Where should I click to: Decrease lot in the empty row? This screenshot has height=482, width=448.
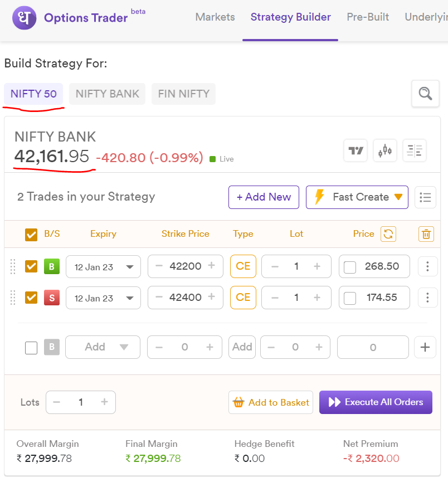(271, 347)
